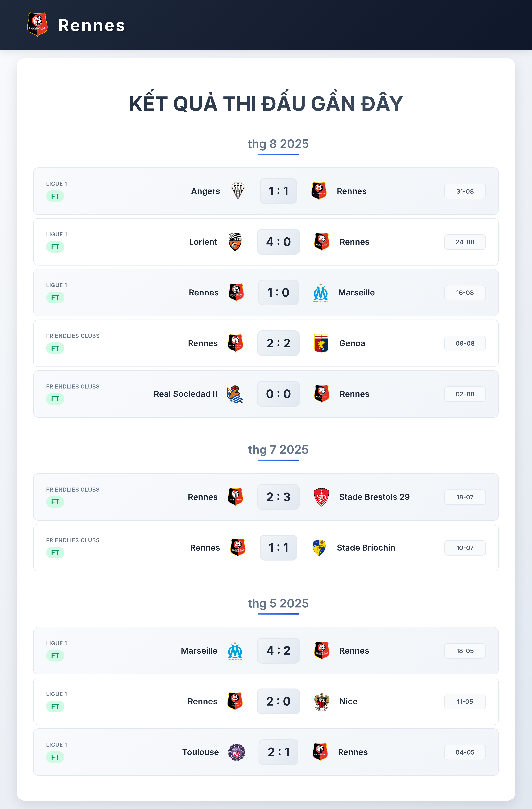
Task: Click the Stade Briochin crest
Action: pyautogui.click(x=319, y=548)
